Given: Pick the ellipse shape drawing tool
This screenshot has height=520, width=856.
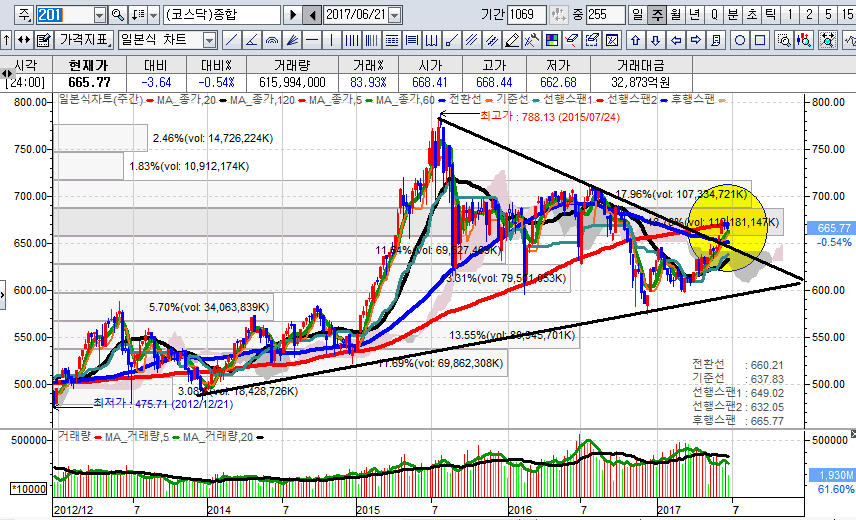Looking at the screenshot, I should [x=741, y=40].
